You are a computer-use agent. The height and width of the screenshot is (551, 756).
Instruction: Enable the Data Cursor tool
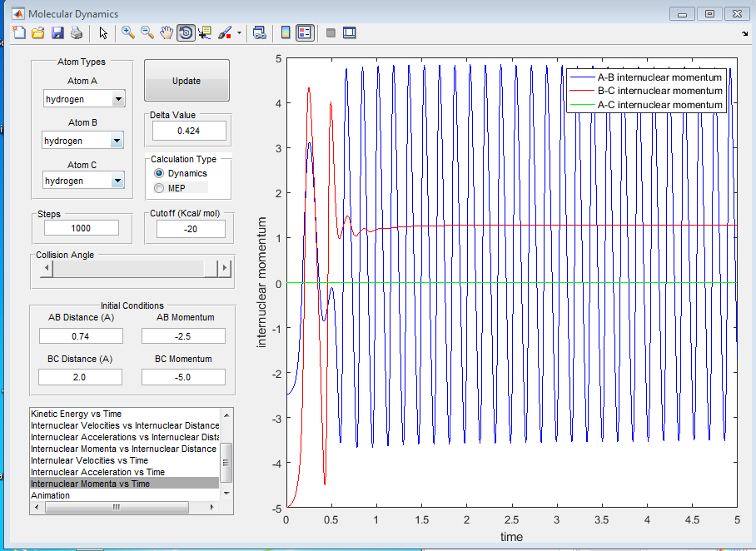click(x=205, y=33)
